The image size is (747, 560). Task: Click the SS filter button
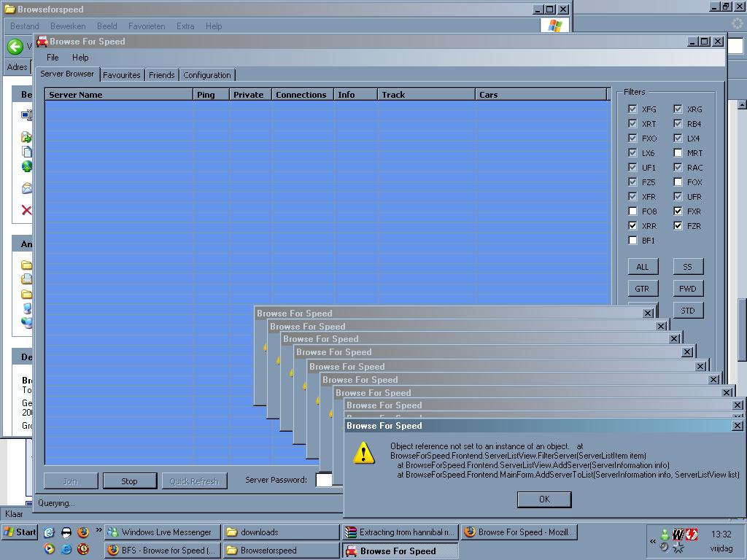687,267
